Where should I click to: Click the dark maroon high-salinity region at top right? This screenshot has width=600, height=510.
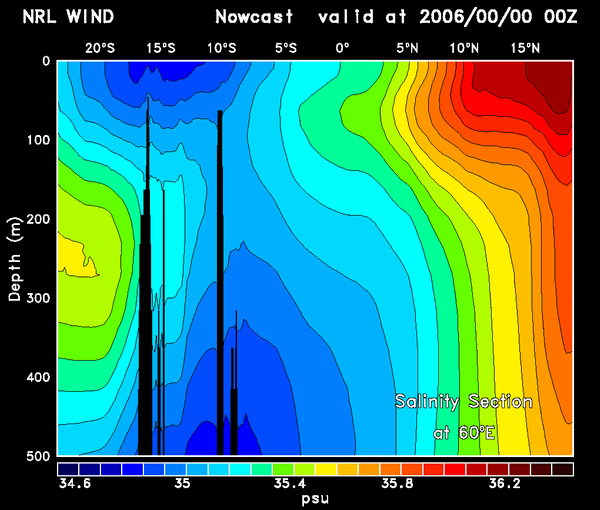coord(553,84)
